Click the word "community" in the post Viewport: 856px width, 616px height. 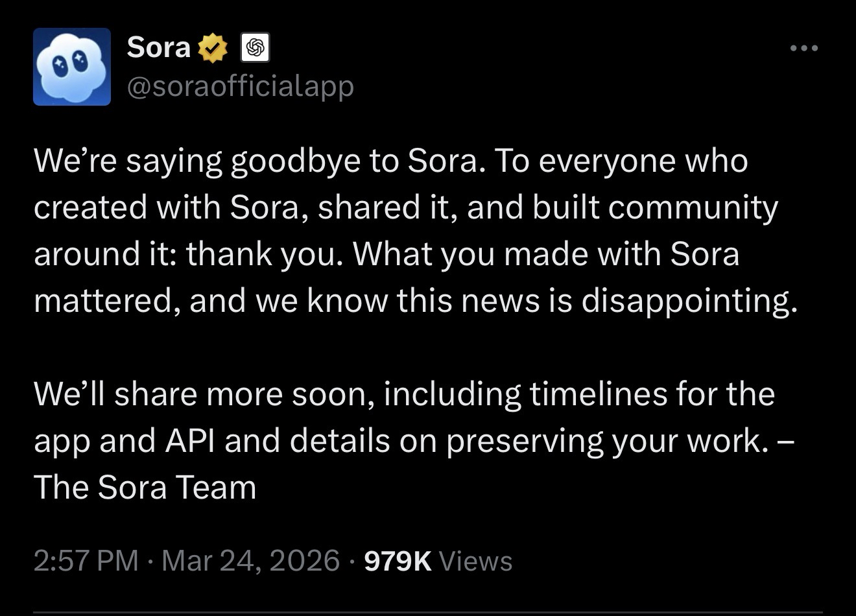point(693,207)
